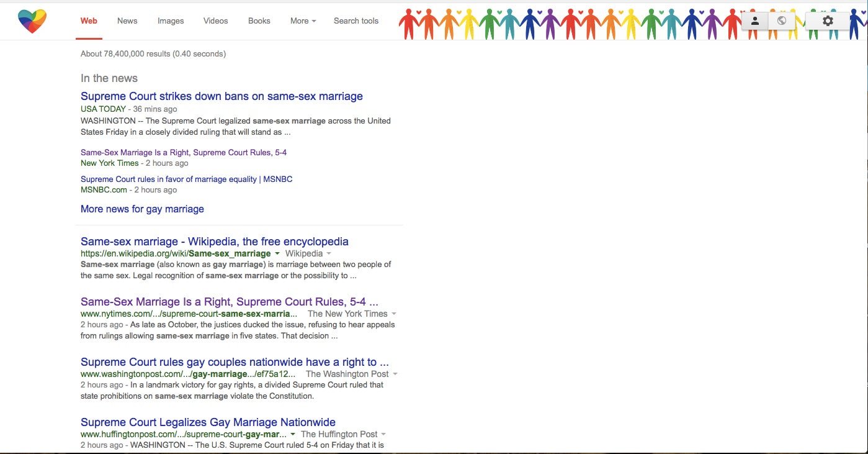This screenshot has width=868, height=454.
Task: Click the globe icon button
Action: tap(781, 21)
